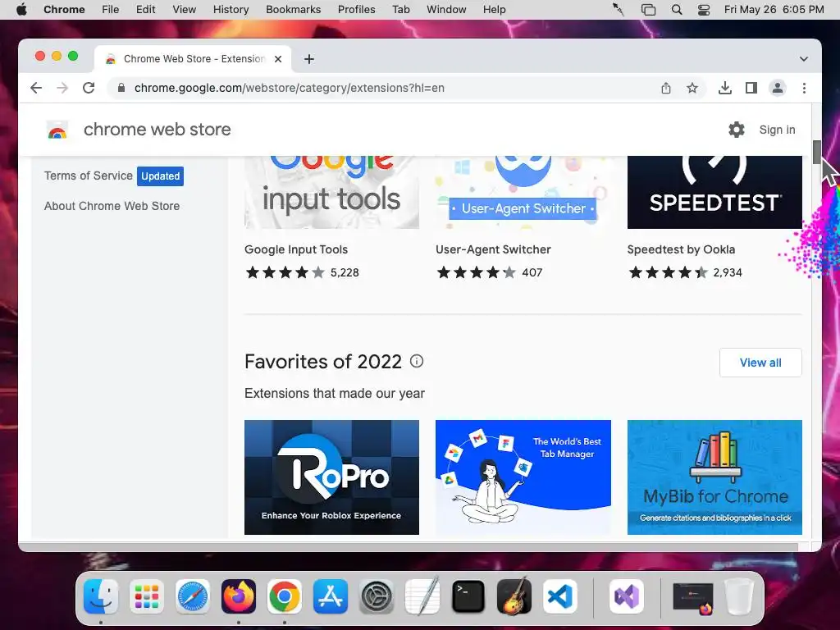Close the Chrome Web Store tab
The height and width of the screenshot is (630, 840).
click(x=278, y=59)
